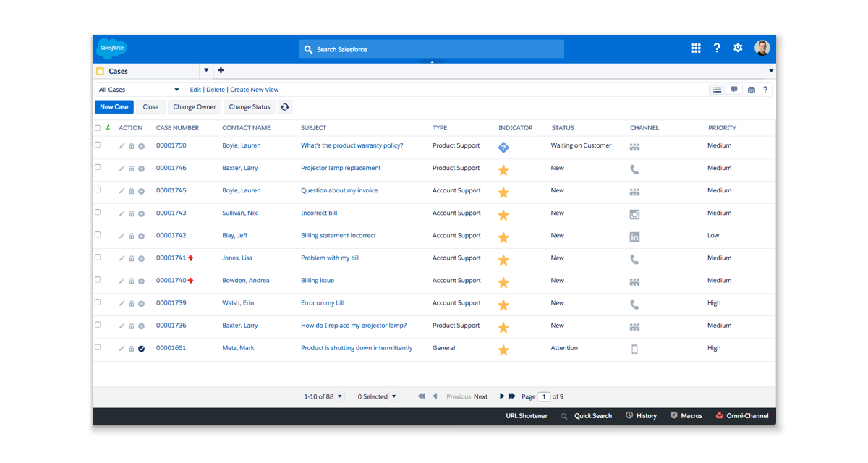
Task: Open the user profile avatar
Action: pyautogui.click(x=762, y=48)
